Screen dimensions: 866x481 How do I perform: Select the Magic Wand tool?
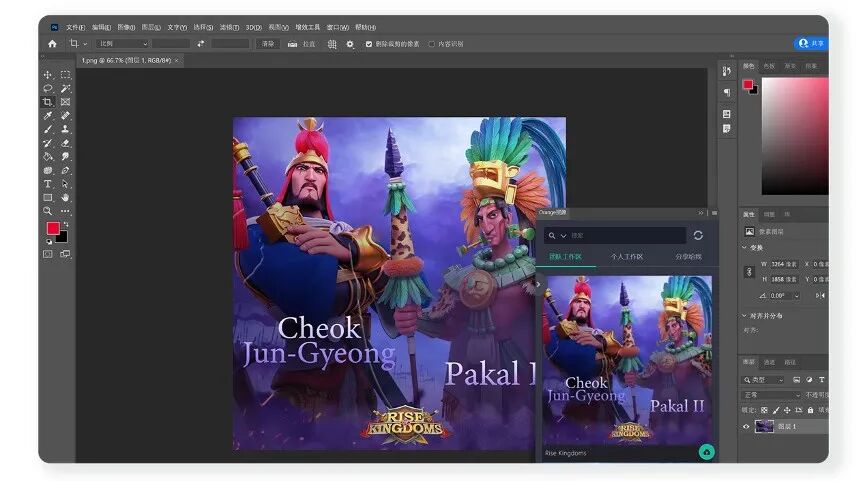[65, 88]
